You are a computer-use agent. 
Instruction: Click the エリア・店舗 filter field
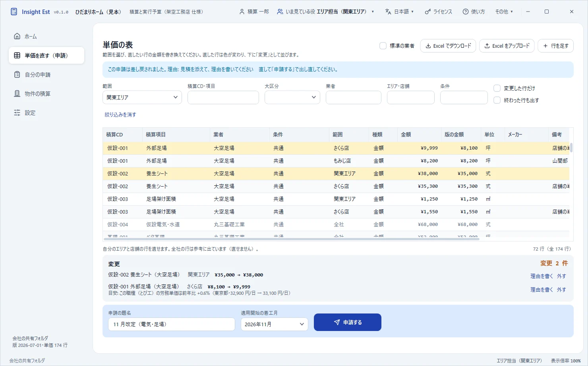[x=411, y=97]
